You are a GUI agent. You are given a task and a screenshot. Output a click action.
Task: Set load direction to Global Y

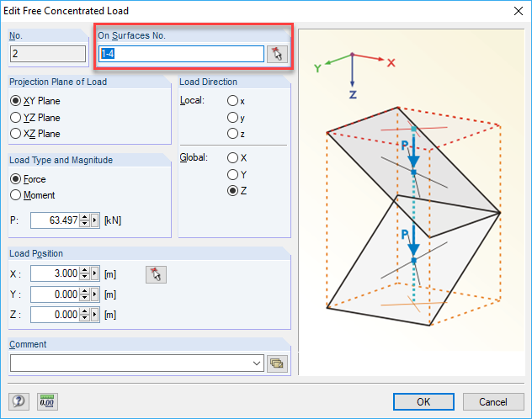237,174
